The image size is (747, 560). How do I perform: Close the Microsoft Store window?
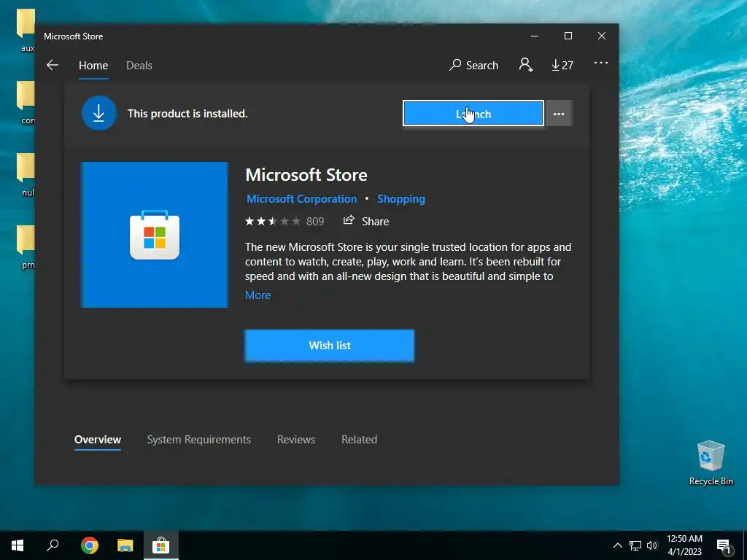click(602, 36)
